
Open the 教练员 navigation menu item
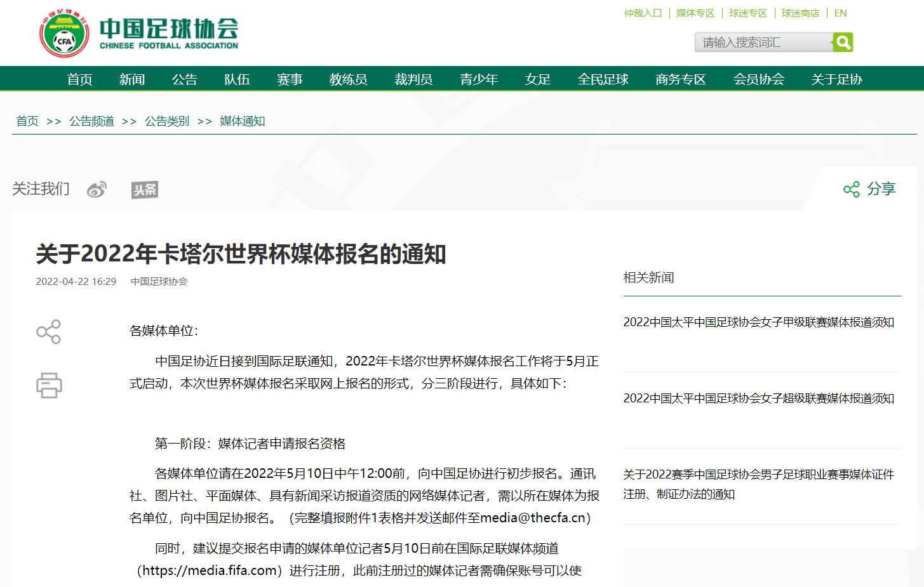click(348, 79)
